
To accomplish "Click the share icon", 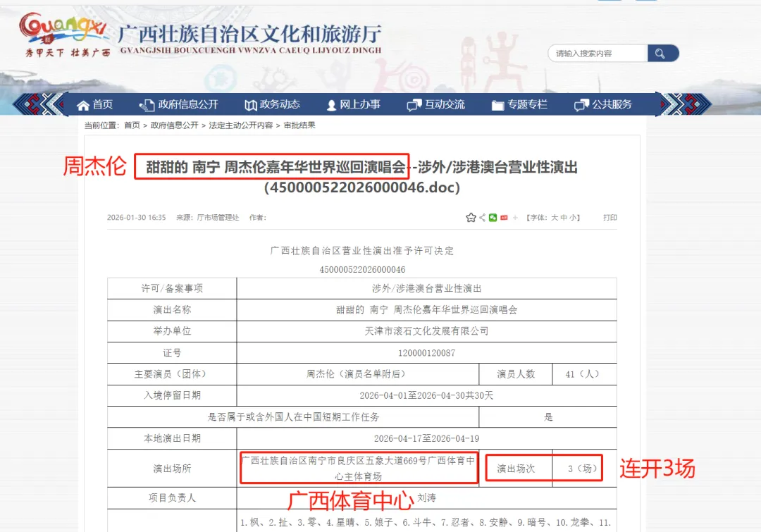I will [482, 218].
